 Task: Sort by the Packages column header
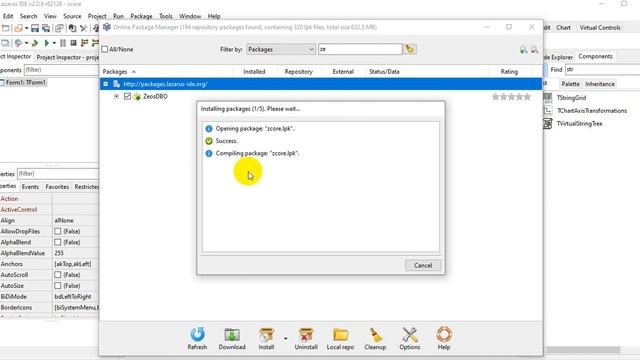pos(167,71)
